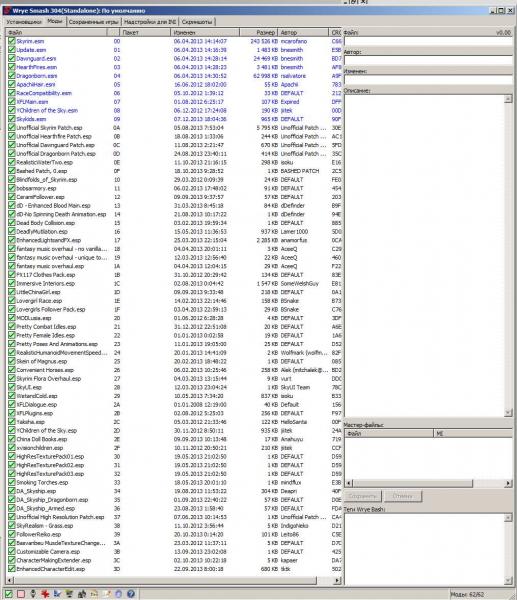Sort by the Изменен column header
517x600 pixels.
click(x=205, y=33)
